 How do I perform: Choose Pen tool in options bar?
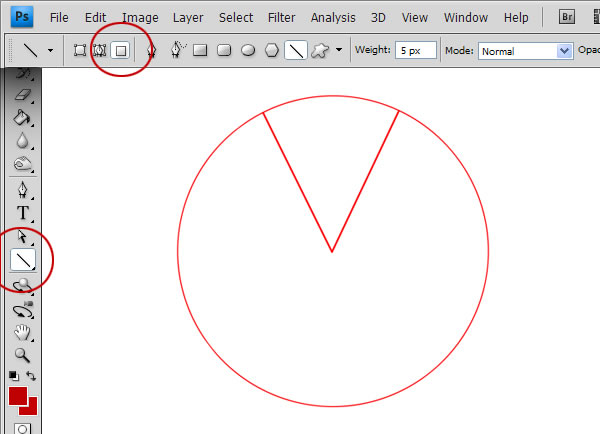pos(152,50)
